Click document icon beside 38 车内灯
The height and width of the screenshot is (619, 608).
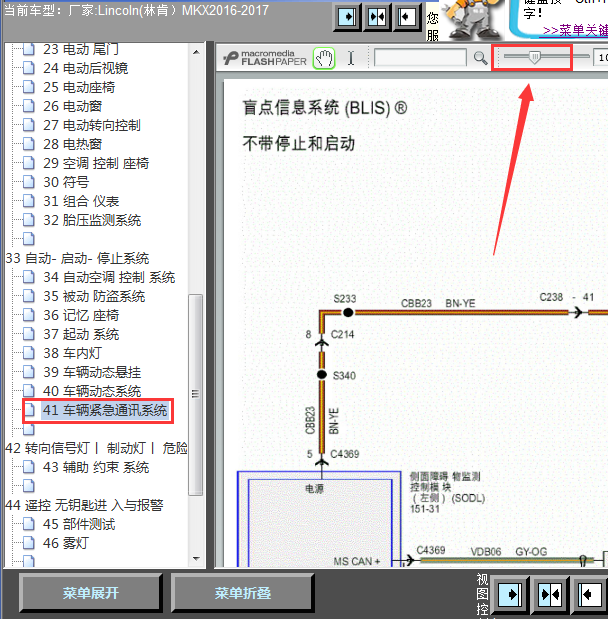click(x=28, y=353)
